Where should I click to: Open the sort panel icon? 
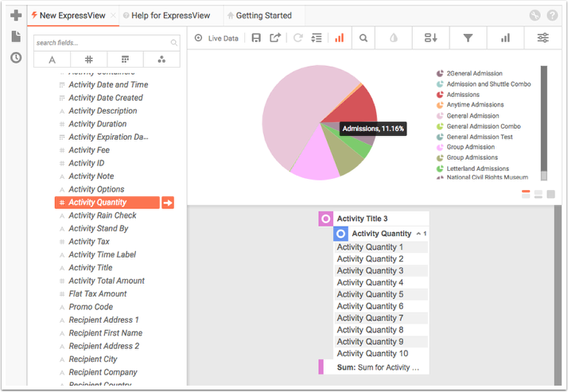[430, 37]
